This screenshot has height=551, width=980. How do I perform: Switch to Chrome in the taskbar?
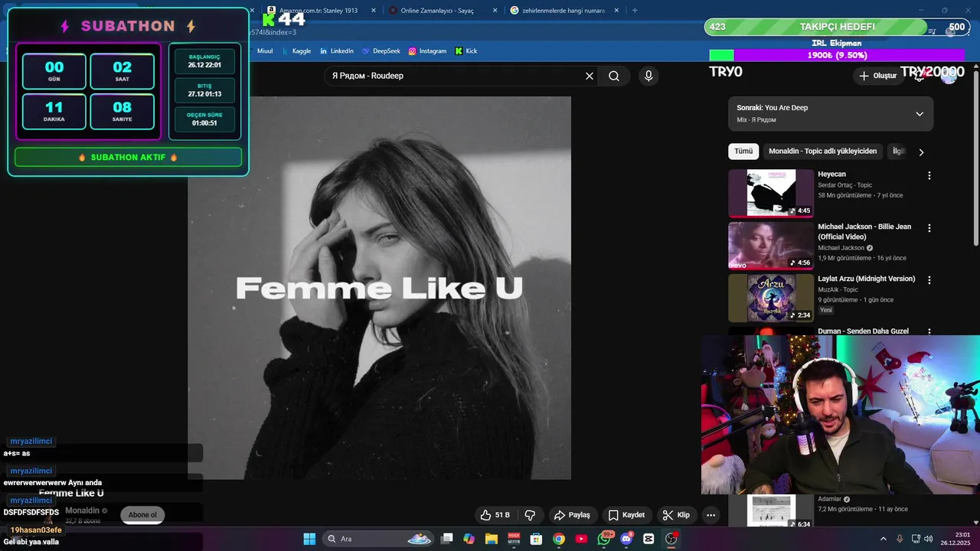tap(559, 539)
